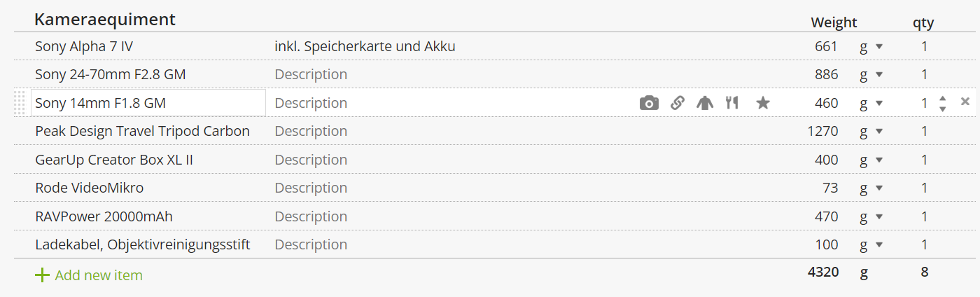
Task: Open weight unit dropdown for Sony Alpha 7 IV
Action: (x=871, y=47)
